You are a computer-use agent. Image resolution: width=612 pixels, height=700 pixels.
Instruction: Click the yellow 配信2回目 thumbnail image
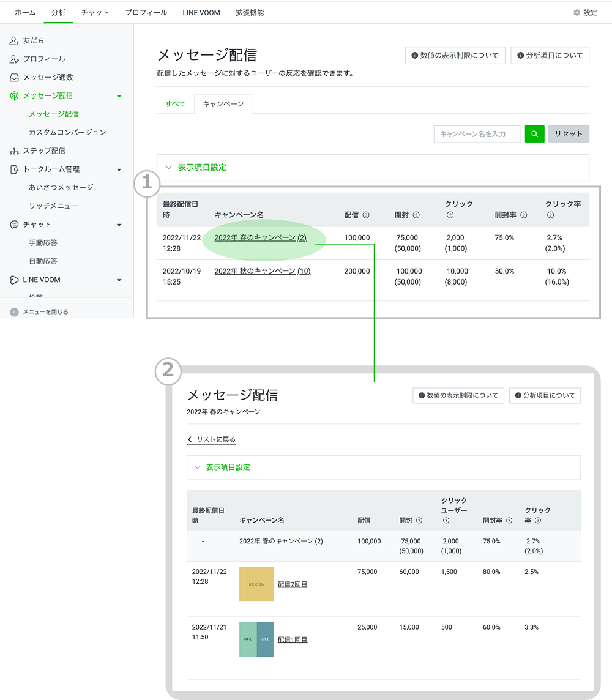coord(256,584)
